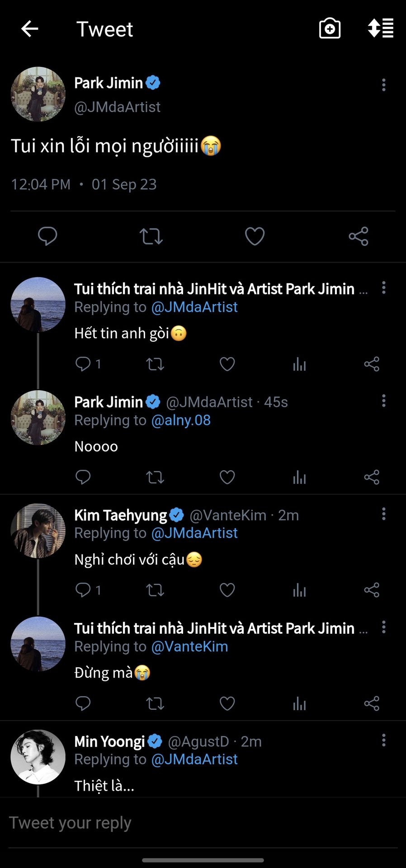Like the "Nghỉ chơi với cậu" reply

227,590
